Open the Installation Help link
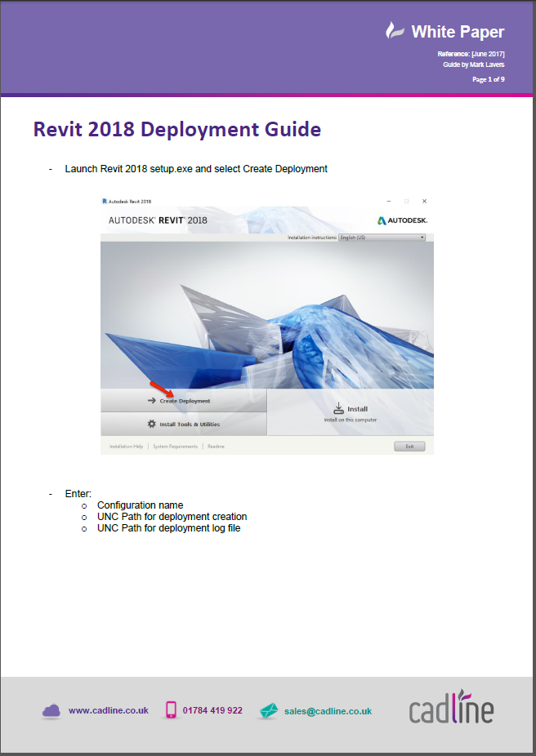Screen dimensions: 536x756 [x=127, y=447]
